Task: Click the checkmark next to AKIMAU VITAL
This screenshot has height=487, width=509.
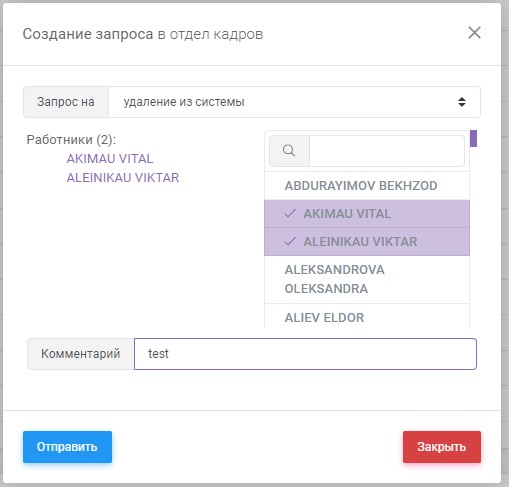Action: (x=290, y=213)
